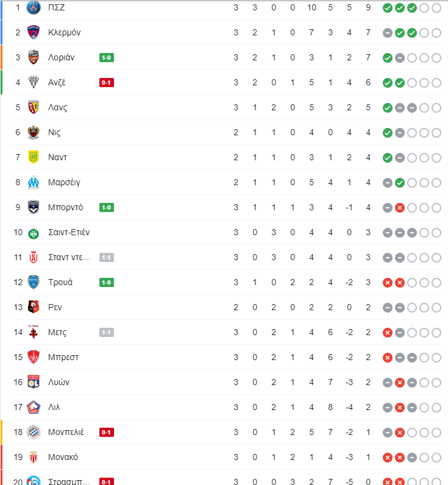The height and width of the screenshot is (485, 448).
Task: Open the Μπρεστ team link
Action: tap(63, 357)
